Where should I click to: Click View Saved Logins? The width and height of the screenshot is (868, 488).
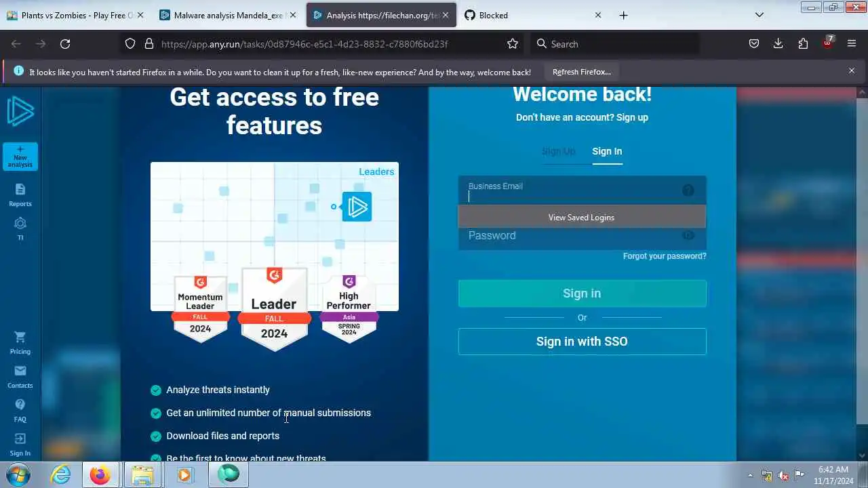click(x=582, y=218)
